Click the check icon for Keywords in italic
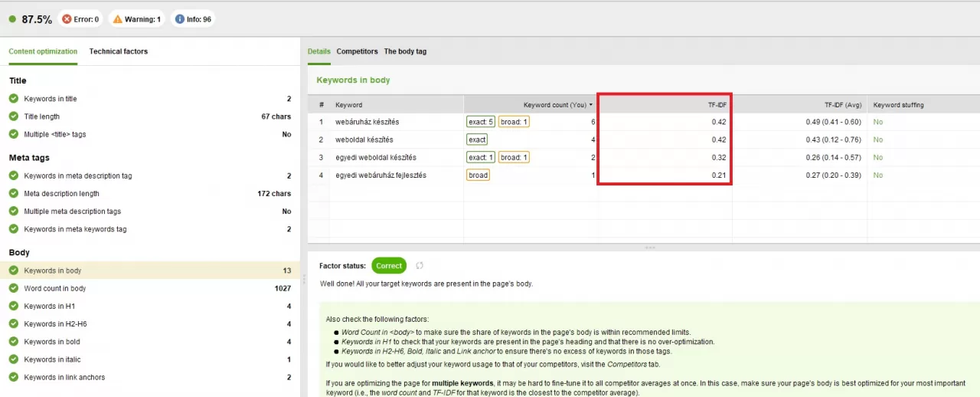Image resolution: width=980 pixels, height=397 pixels. click(x=14, y=359)
